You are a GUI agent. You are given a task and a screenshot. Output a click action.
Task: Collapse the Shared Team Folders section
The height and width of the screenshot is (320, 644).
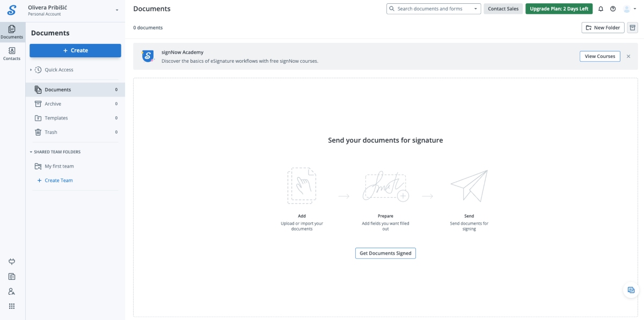(31, 152)
